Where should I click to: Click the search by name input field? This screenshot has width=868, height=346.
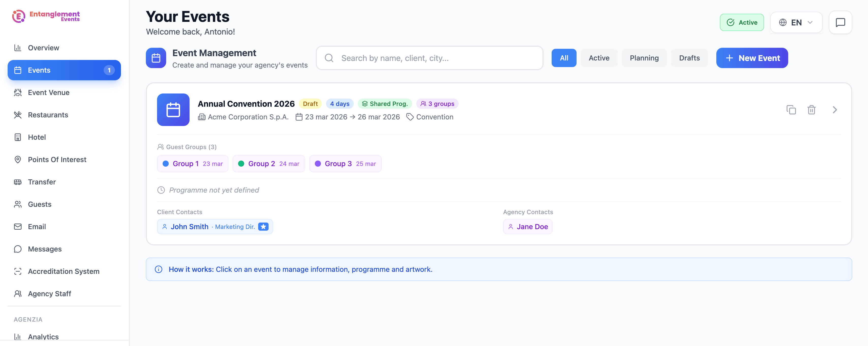click(429, 58)
